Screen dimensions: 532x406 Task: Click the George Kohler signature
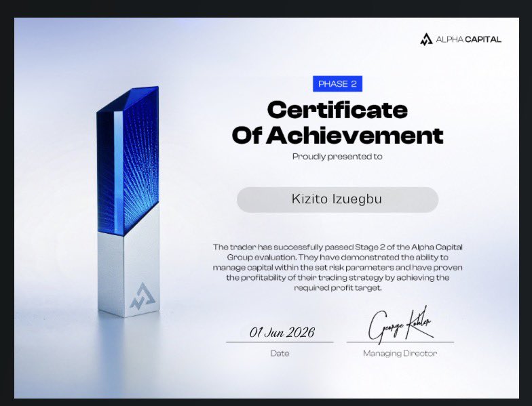(x=400, y=324)
